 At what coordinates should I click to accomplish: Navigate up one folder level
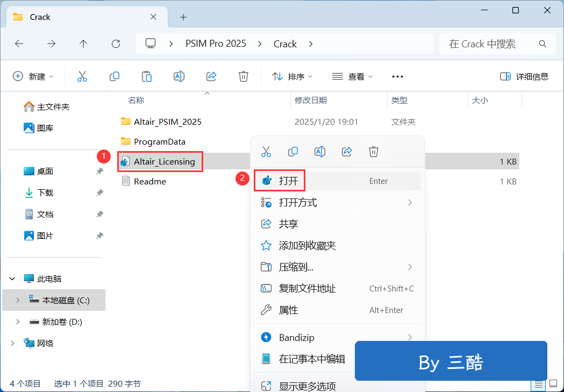pos(83,44)
